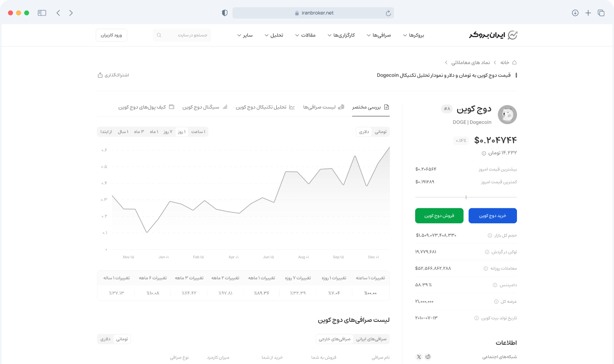The height and width of the screenshot is (364, 614).
Task: Click the ورود کاربران login button
Action: pos(111,35)
